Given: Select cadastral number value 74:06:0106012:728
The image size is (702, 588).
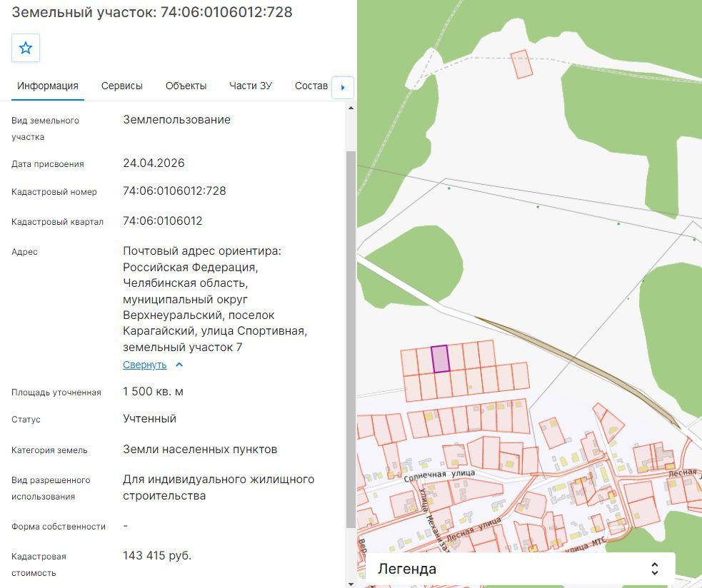Looking at the screenshot, I should [x=174, y=191].
